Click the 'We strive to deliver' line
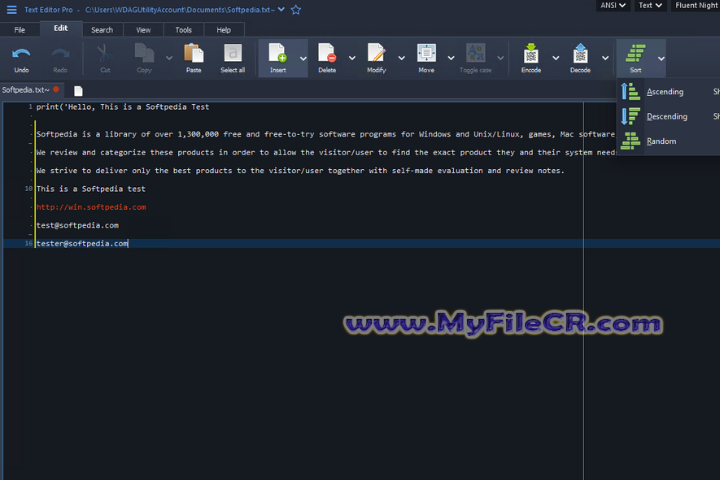 click(300, 170)
